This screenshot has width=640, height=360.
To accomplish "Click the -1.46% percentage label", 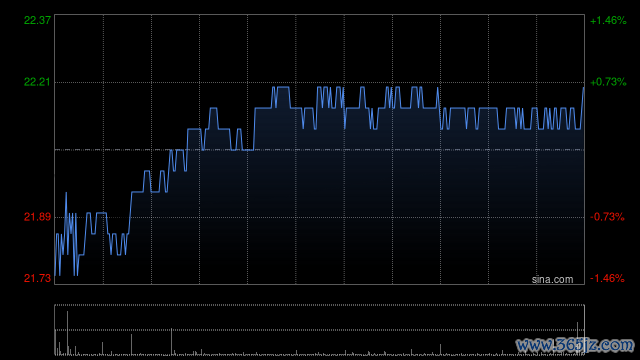I will coord(607,278).
